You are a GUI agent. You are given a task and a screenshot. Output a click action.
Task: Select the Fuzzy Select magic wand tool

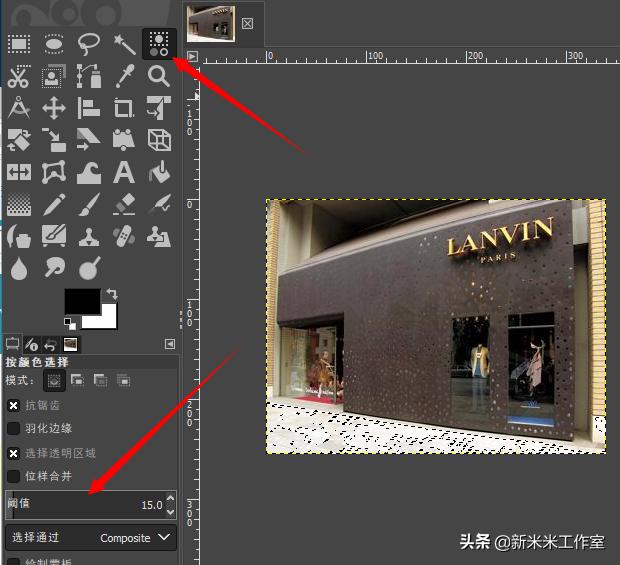pyautogui.click(x=124, y=43)
